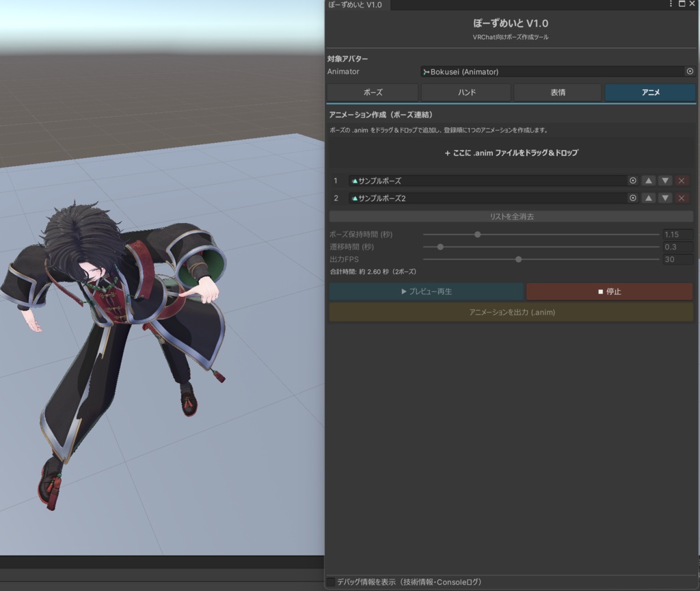Remove サンプルポーズ2 with the red X
The height and width of the screenshot is (591, 700).
[x=682, y=198]
